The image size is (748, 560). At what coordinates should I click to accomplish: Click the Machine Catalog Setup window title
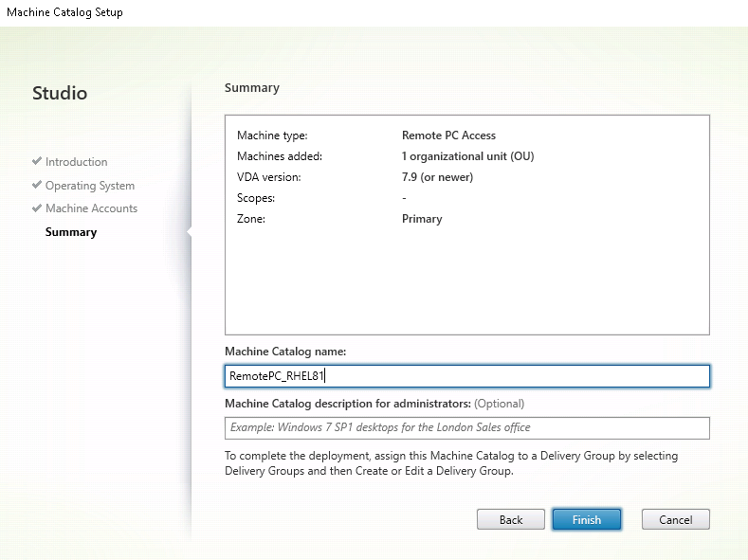click(64, 12)
